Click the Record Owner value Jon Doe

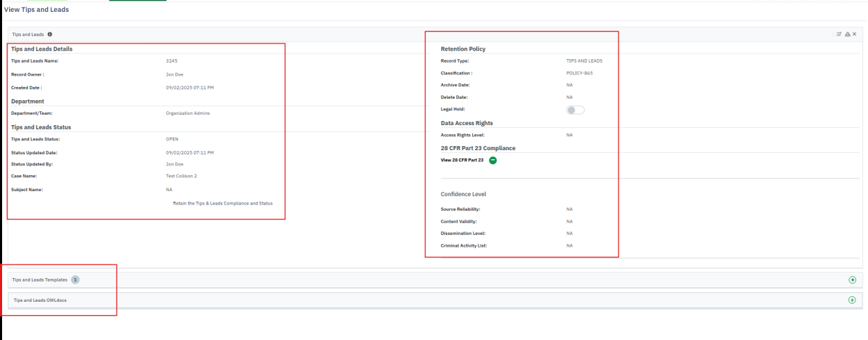tap(174, 74)
